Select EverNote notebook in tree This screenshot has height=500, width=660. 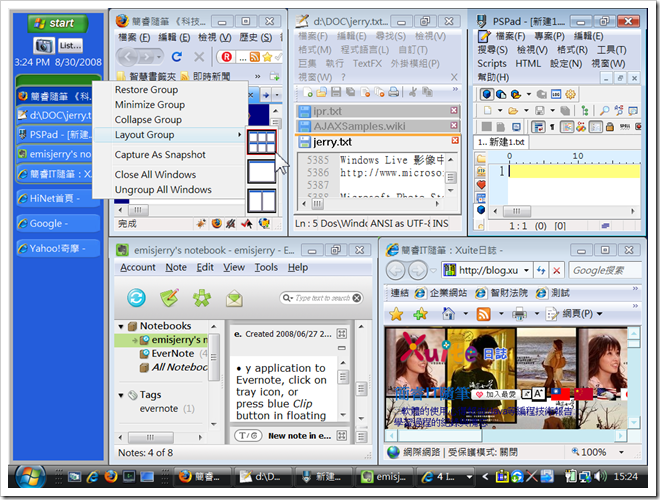coord(173,354)
